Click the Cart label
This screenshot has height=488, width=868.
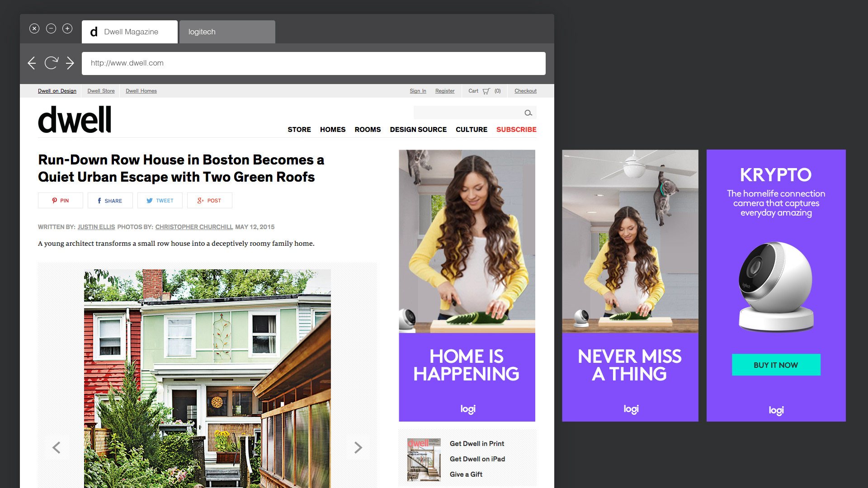473,91
